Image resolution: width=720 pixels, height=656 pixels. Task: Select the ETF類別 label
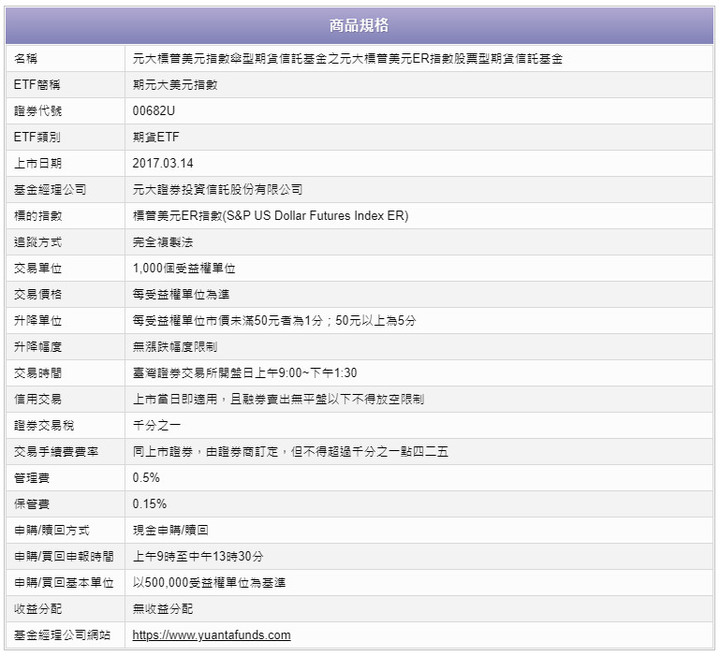click(37, 137)
